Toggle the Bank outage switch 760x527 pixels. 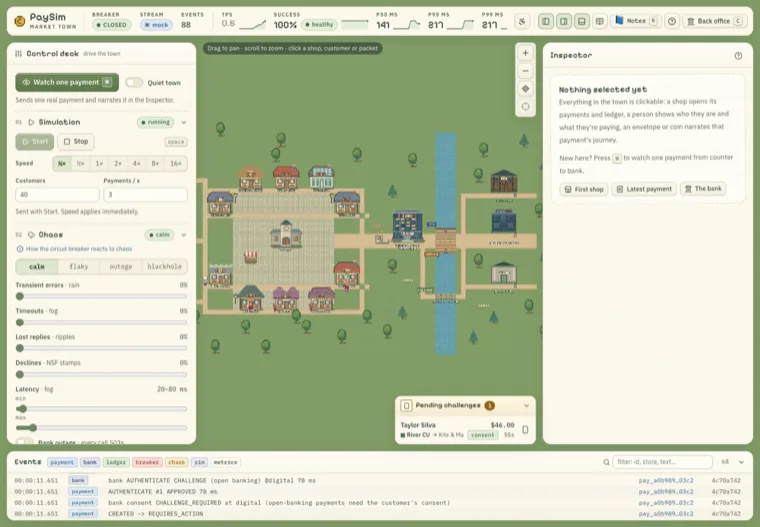pyautogui.click(x=25, y=442)
